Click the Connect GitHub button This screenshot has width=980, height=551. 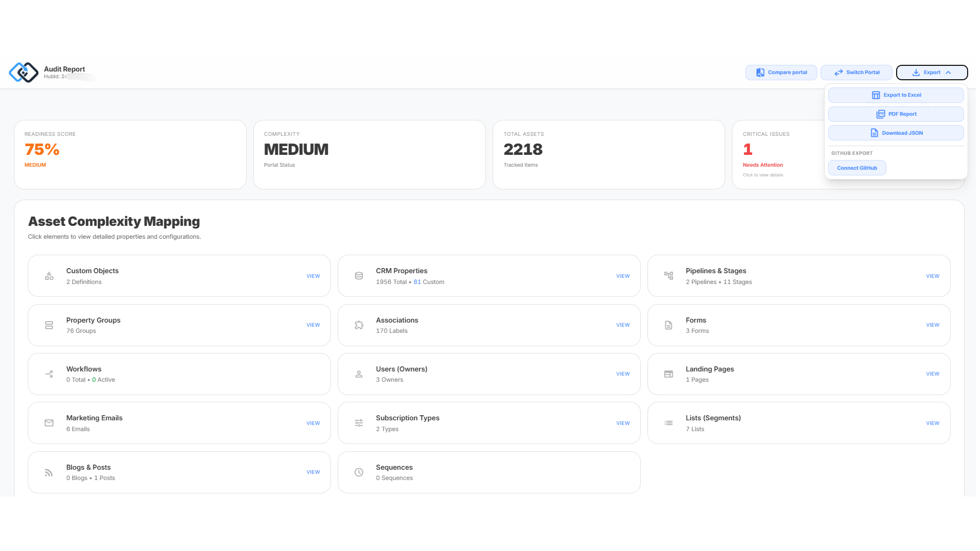click(x=856, y=168)
